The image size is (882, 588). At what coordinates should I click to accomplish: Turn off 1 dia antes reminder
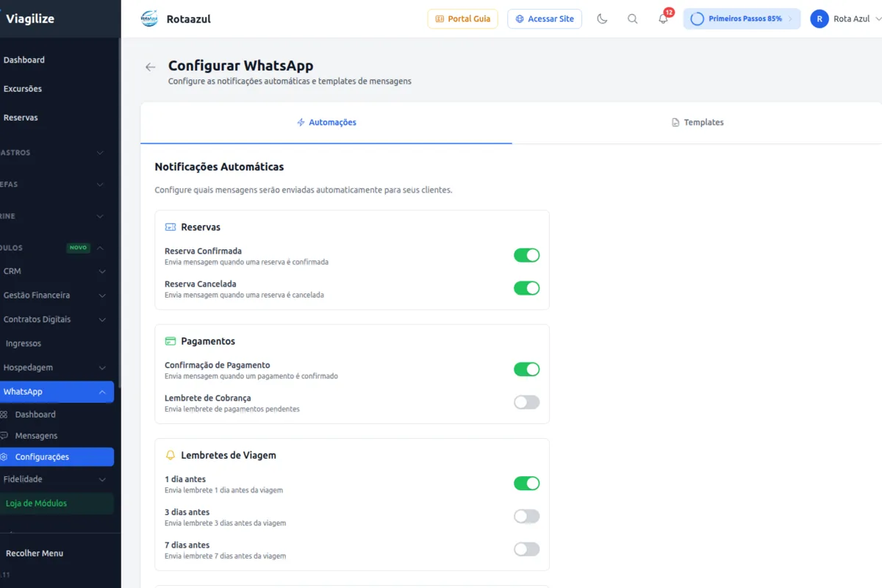(526, 483)
